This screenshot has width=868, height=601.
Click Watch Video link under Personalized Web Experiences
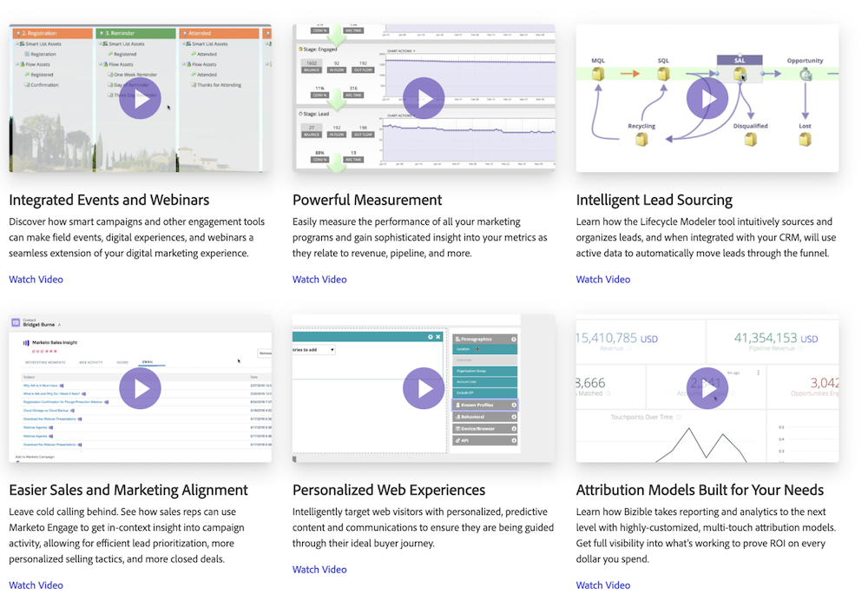pos(319,570)
